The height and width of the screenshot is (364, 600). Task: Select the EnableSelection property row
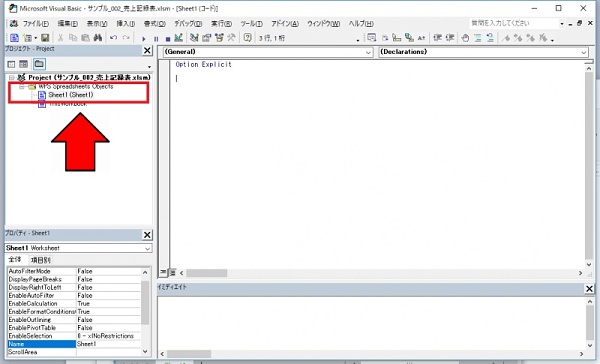[74, 336]
